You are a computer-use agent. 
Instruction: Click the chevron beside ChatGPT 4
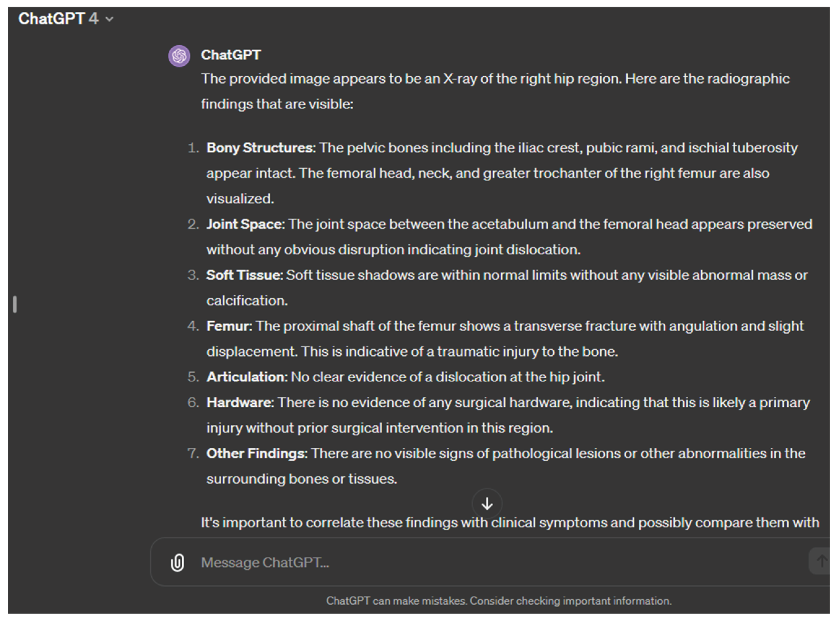[109, 19]
